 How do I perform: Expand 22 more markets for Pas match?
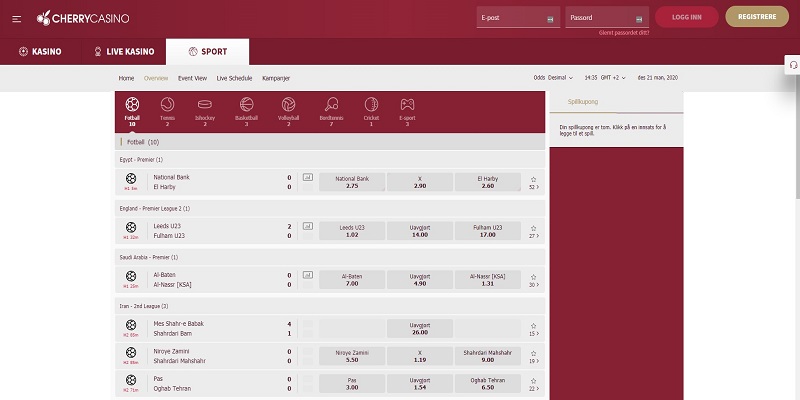(534, 389)
